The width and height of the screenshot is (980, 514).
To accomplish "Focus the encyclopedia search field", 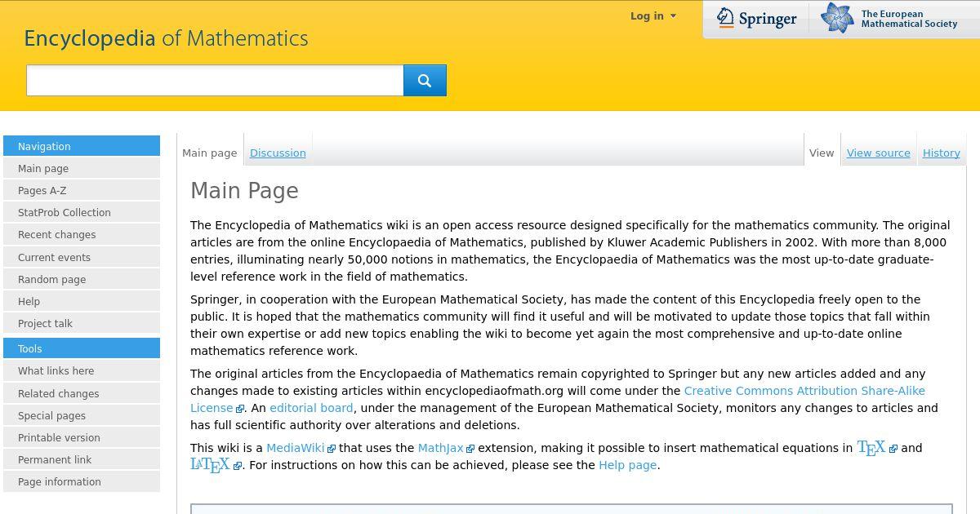I will [215, 80].
